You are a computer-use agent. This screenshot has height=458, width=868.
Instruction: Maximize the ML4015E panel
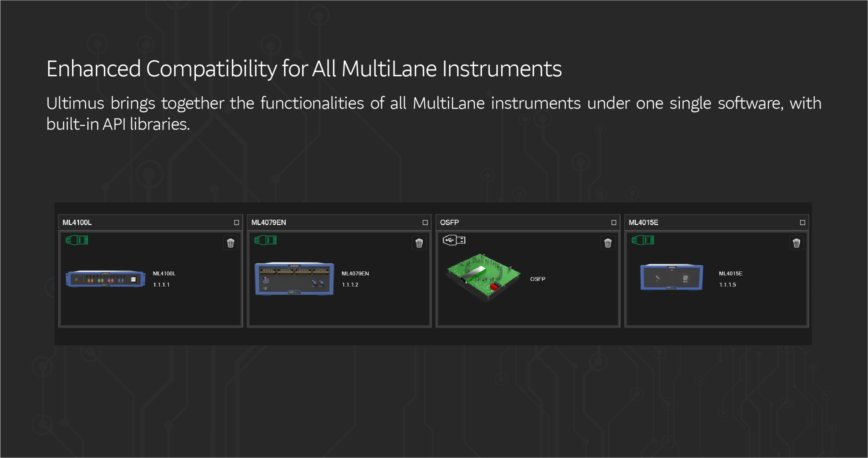802,223
